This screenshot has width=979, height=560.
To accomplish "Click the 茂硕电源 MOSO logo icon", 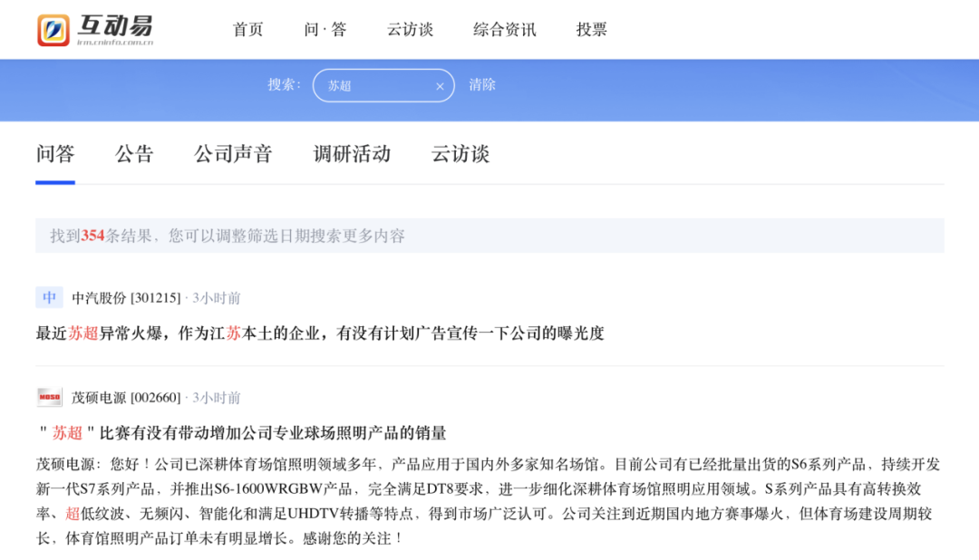I will pyautogui.click(x=49, y=397).
